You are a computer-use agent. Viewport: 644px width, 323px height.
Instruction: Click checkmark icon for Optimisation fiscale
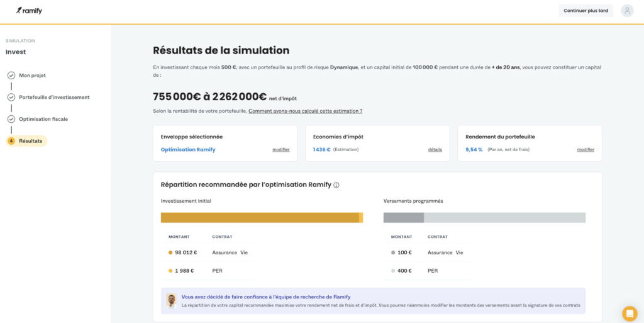pos(11,119)
